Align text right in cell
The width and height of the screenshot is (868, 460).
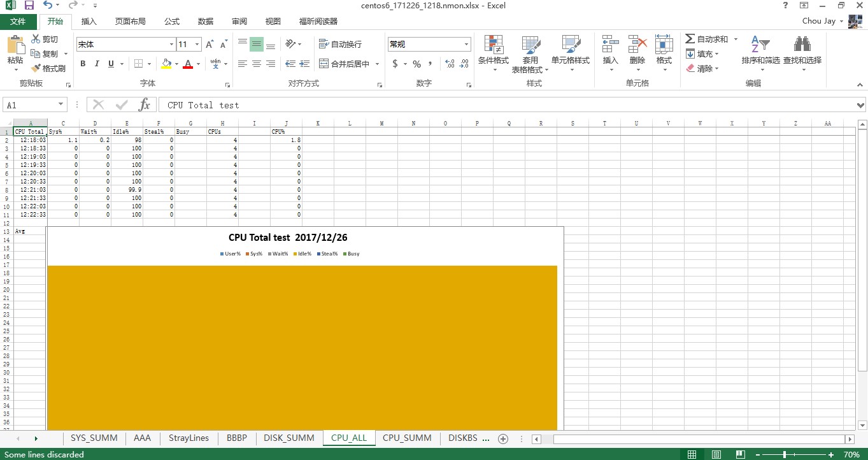[x=271, y=64]
